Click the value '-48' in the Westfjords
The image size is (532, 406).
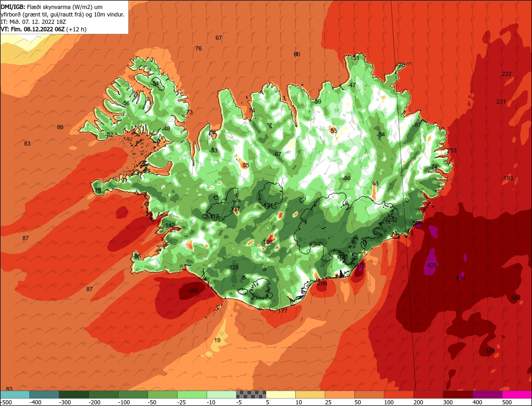click(165, 129)
